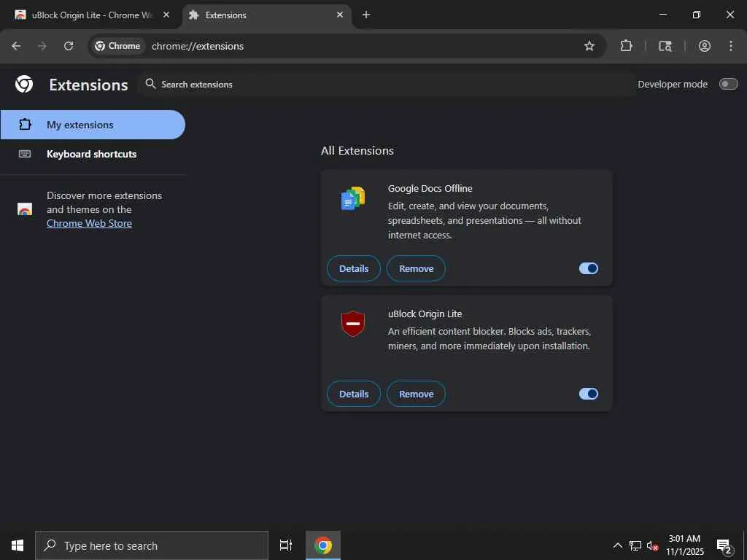The width and height of the screenshot is (747, 560).
Task: Disable Google Docs Offline extension toggle
Action: pyautogui.click(x=589, y=268)
